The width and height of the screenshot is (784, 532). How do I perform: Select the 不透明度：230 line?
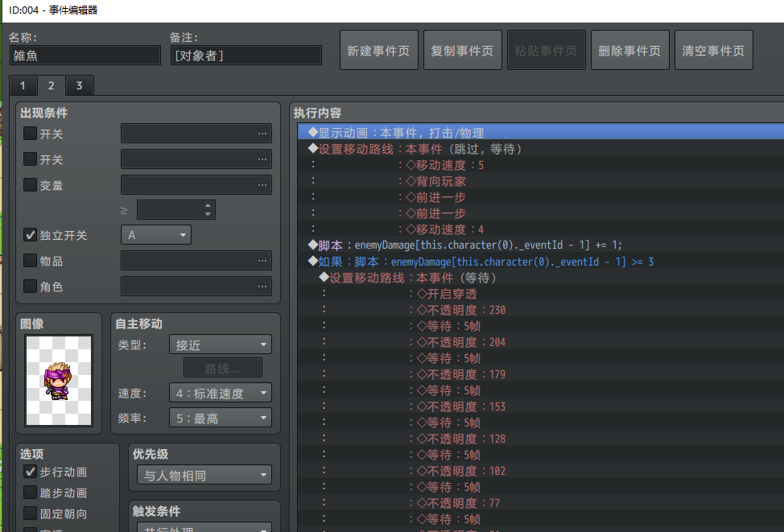[540, 310]
